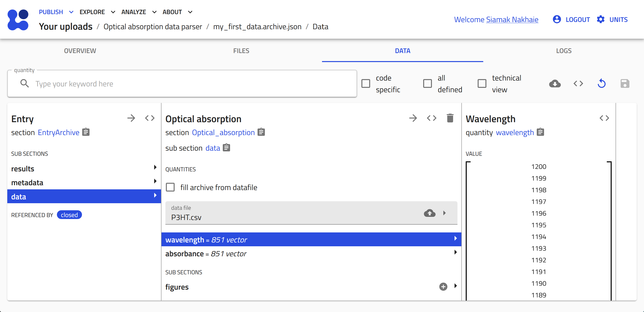The width and height of the screenshot is (644, 312).
Task: Open Siamak Nakhaie user profile link
Action: pos(512,19)
